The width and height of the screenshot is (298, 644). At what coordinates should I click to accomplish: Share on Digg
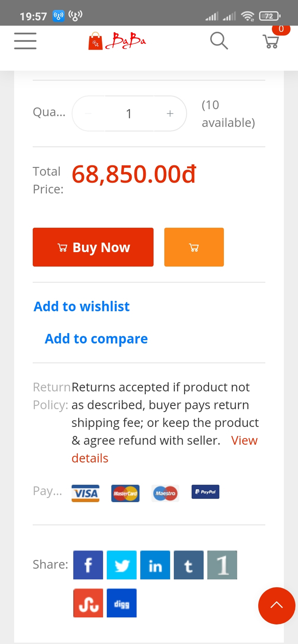click(122, 603)
